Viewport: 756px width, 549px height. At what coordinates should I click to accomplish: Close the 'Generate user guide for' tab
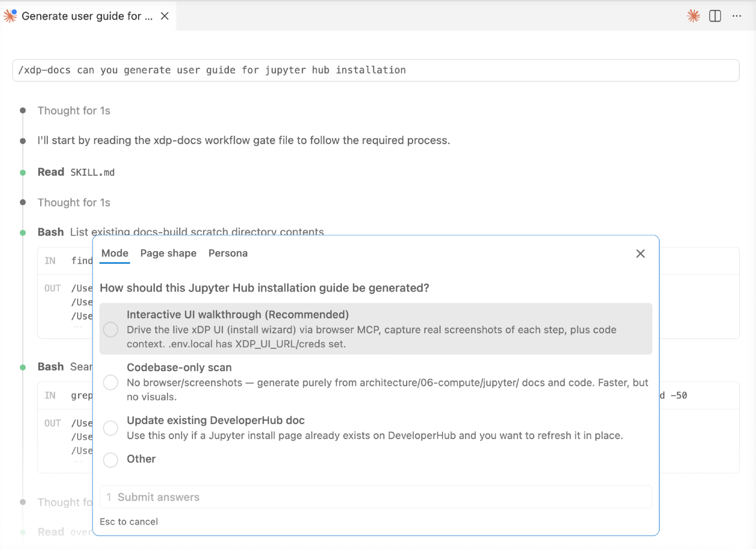(164, 16)
